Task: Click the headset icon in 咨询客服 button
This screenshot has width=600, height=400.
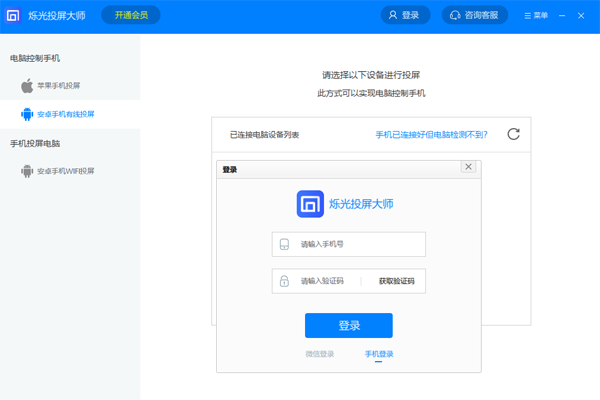Action: point(455,15)
